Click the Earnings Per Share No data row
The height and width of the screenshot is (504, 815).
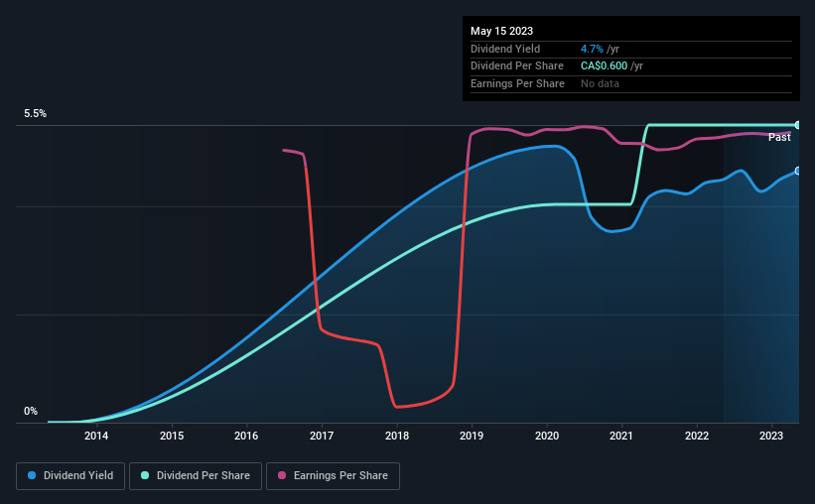pyautogui.click(x=631, y=83)
